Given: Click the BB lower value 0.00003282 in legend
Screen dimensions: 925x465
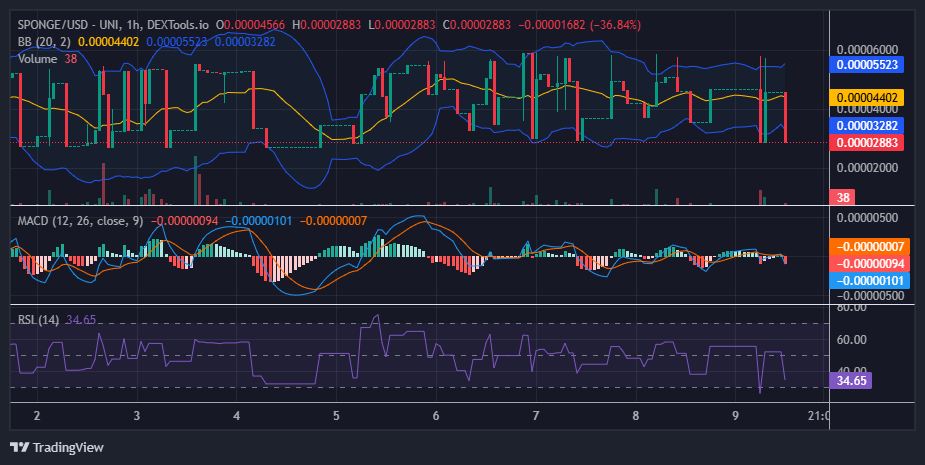Looking at the screenshot, I should pyautogui.click(x=245, y=42).
